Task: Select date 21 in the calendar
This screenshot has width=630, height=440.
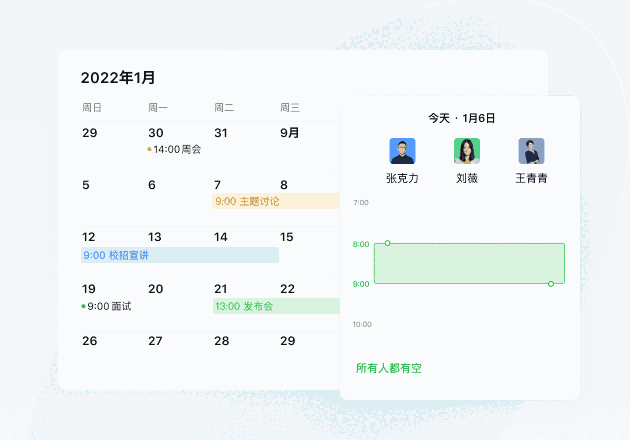Action: [221, 289]
